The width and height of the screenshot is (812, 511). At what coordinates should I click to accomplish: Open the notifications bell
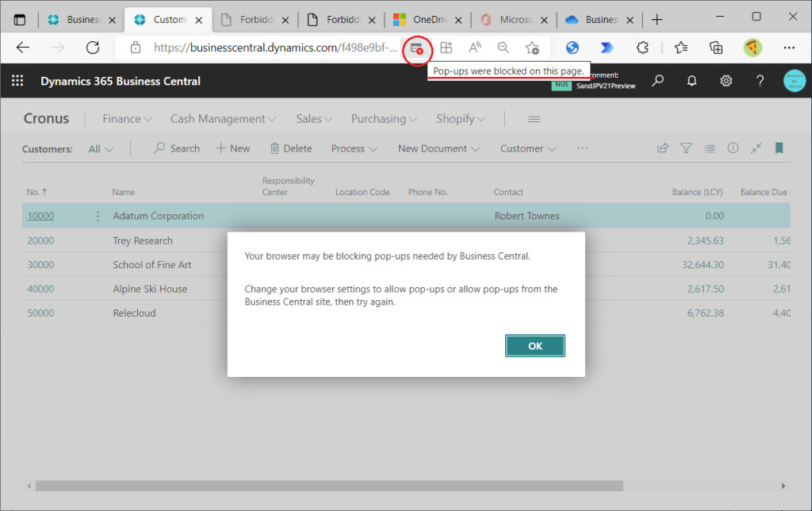[692, 81]
